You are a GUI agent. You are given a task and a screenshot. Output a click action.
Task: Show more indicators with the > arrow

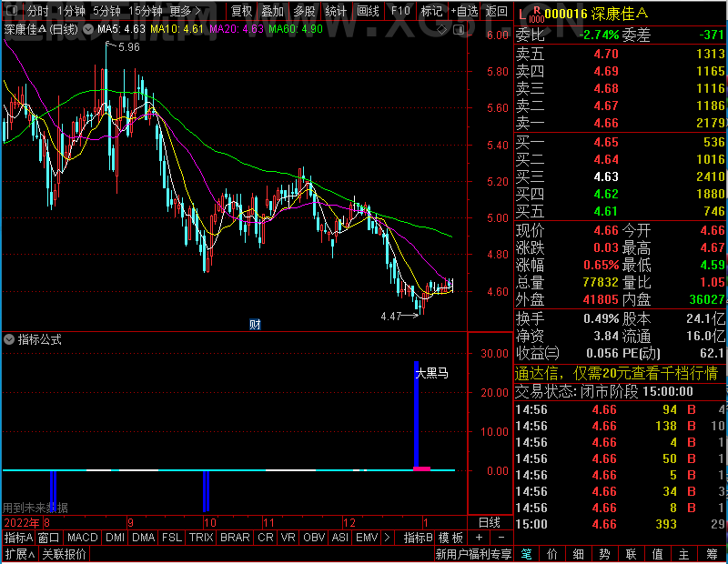click(x=388, y=538)
